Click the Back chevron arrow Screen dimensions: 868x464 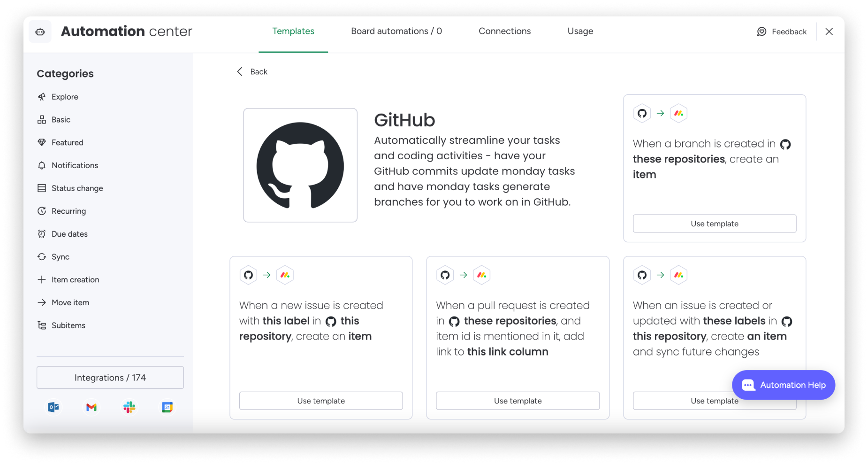pyautogui.click(x=240, y=71)
